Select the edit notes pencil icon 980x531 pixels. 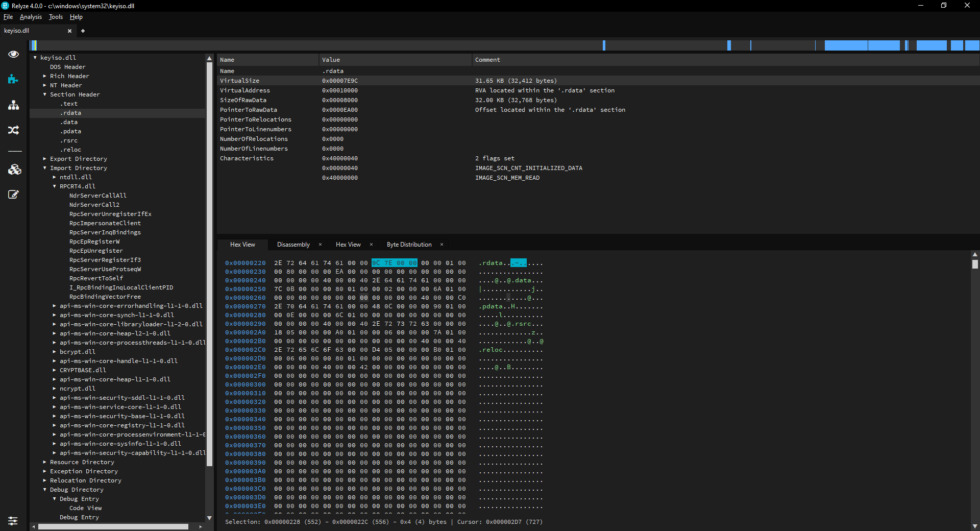click(x=14, y=195)
